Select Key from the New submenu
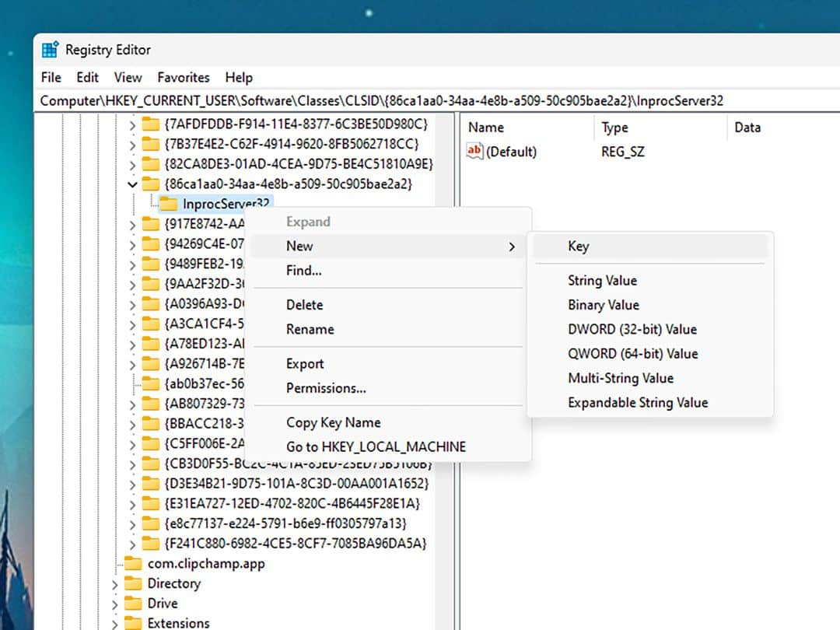 pyautogui.click(x=650, y=247)
